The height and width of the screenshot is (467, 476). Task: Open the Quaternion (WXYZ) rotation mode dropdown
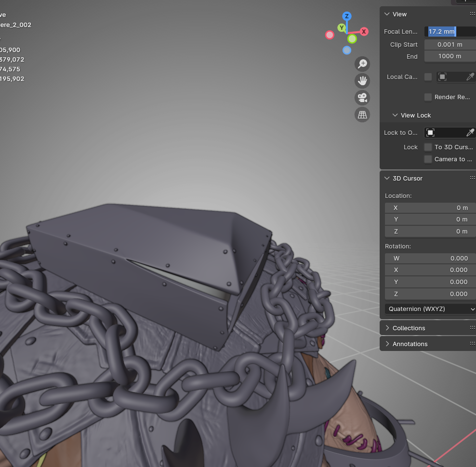click(430, 309)
